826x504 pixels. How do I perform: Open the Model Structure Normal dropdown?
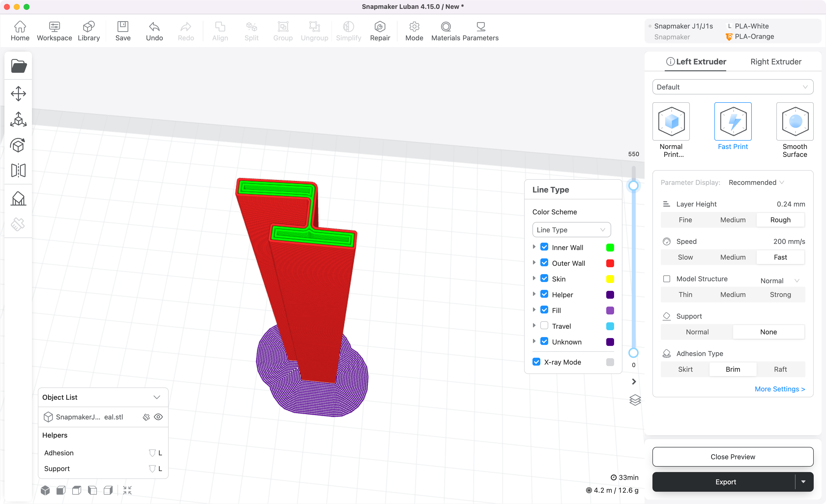coord(780,281)
